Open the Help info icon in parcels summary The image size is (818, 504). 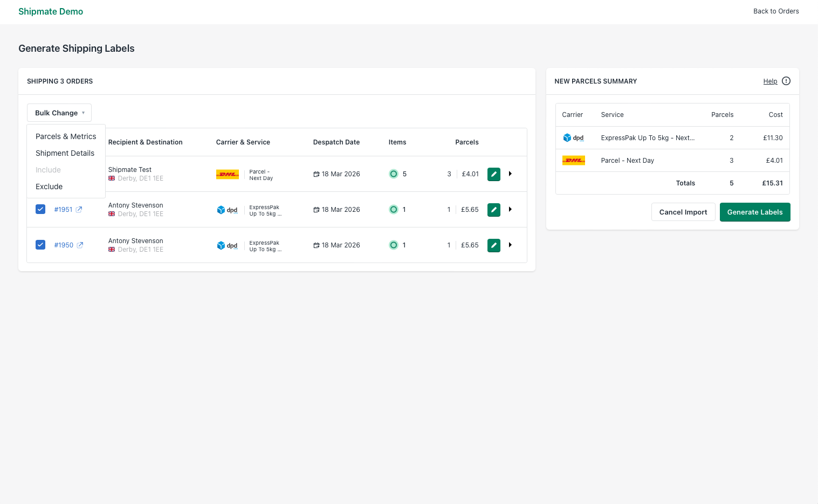(786, 81)
